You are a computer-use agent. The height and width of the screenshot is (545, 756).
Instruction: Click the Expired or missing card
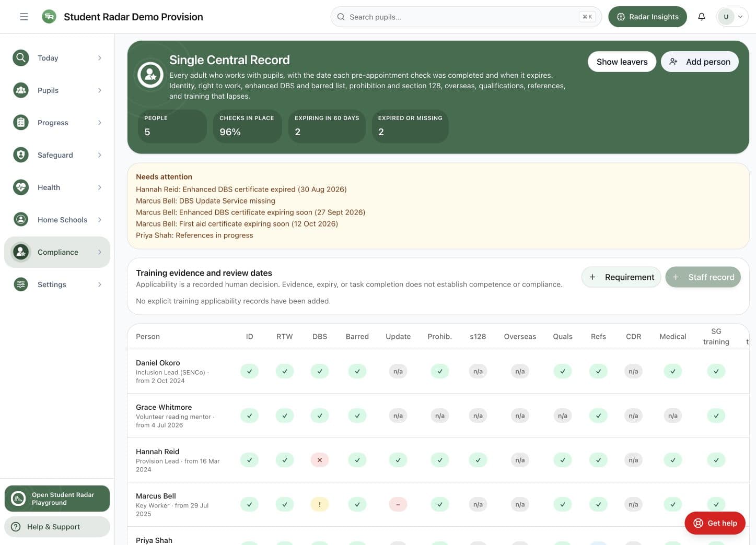[x=410, y=126]
